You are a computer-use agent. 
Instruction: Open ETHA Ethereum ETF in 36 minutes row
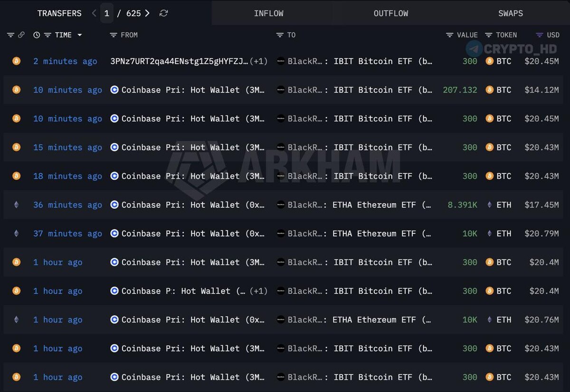tap(360, 205)
